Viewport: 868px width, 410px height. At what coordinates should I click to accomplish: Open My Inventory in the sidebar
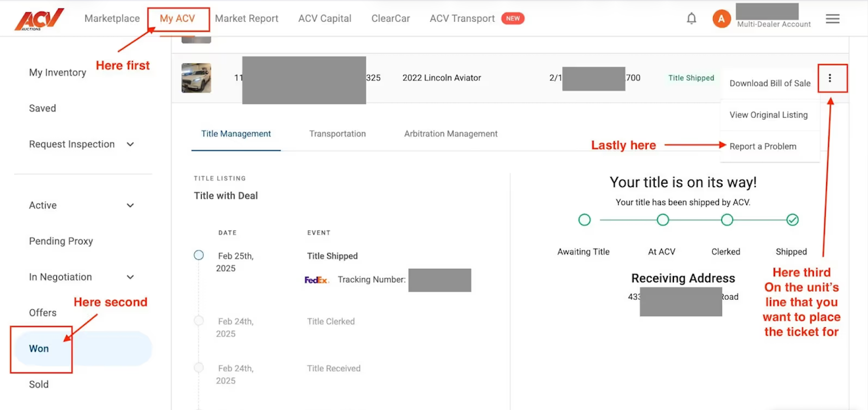(58, 72)
